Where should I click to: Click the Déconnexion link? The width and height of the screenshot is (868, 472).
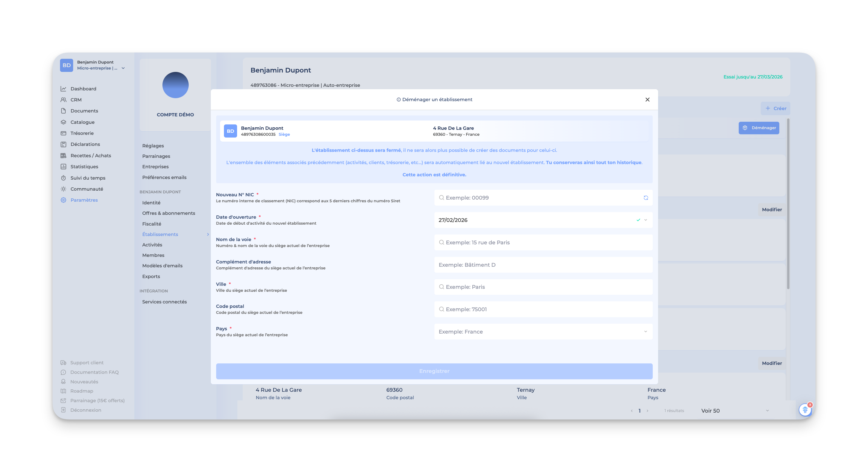[x=86, y=410]
